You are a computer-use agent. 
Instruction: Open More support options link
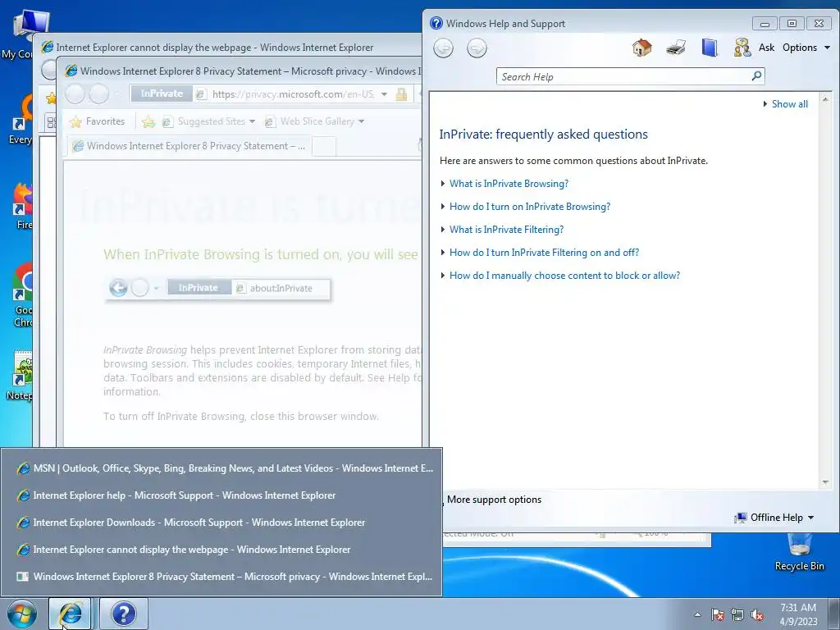(494, 500)
